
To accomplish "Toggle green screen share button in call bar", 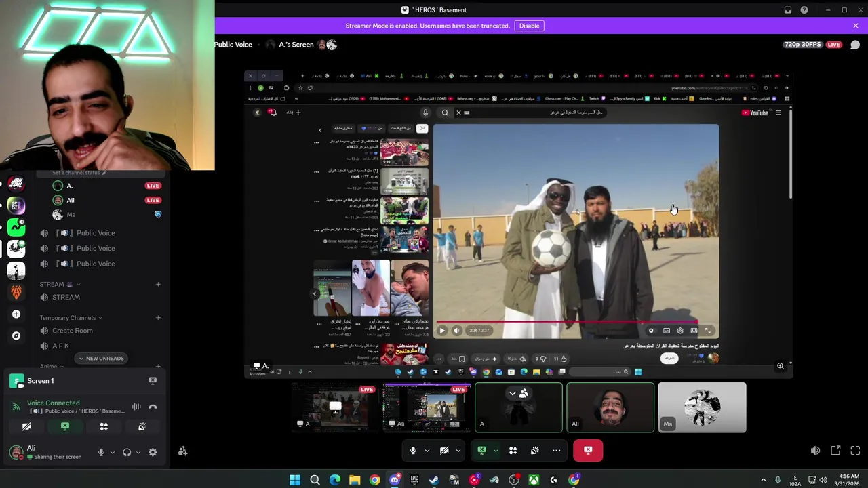I will (x=481, y=450).
